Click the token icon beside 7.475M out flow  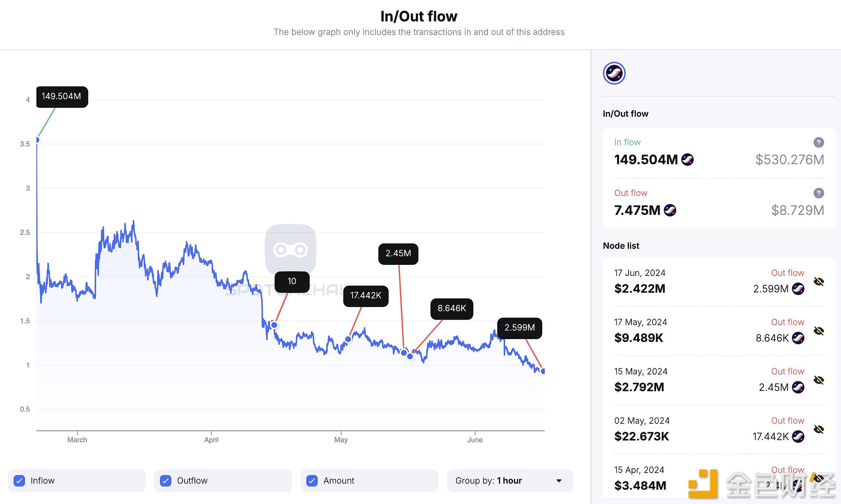(x=670, y=210)
